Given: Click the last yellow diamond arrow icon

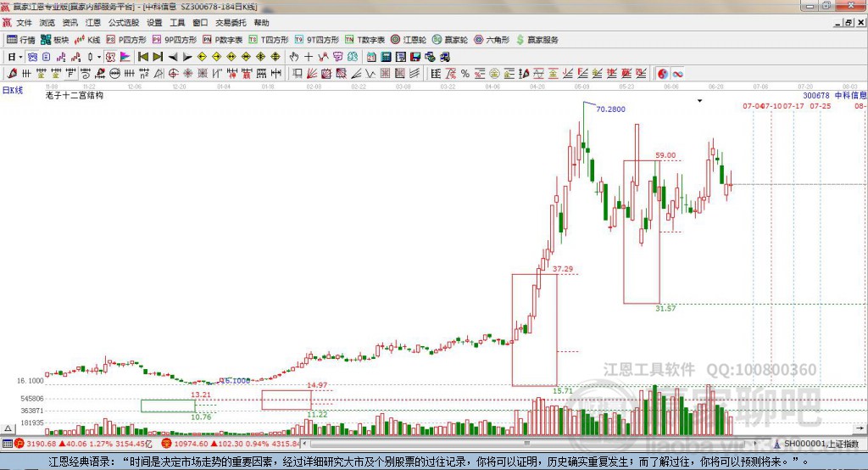Looking at the screenshot, I should [x=275, y=57].
